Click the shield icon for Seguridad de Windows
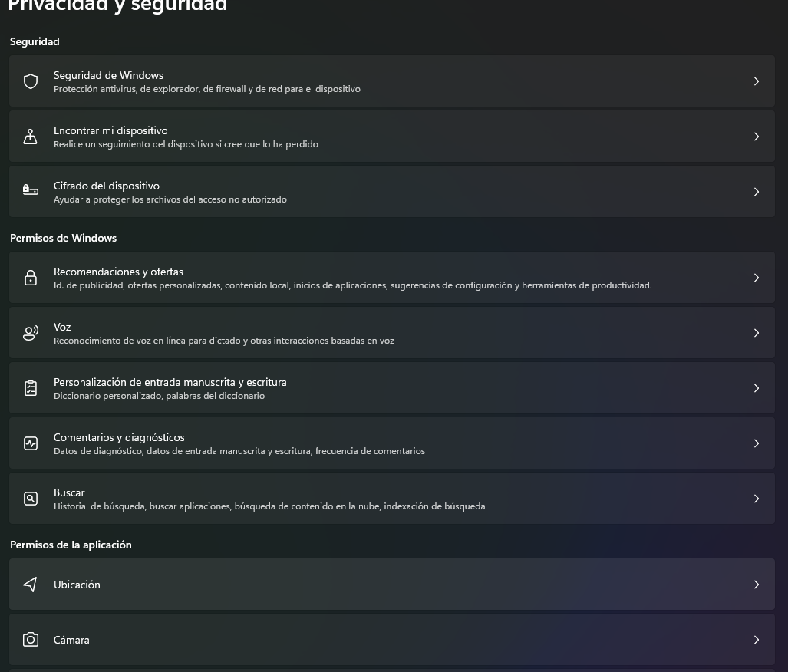The image size is (788, 672). coord(31,81)
